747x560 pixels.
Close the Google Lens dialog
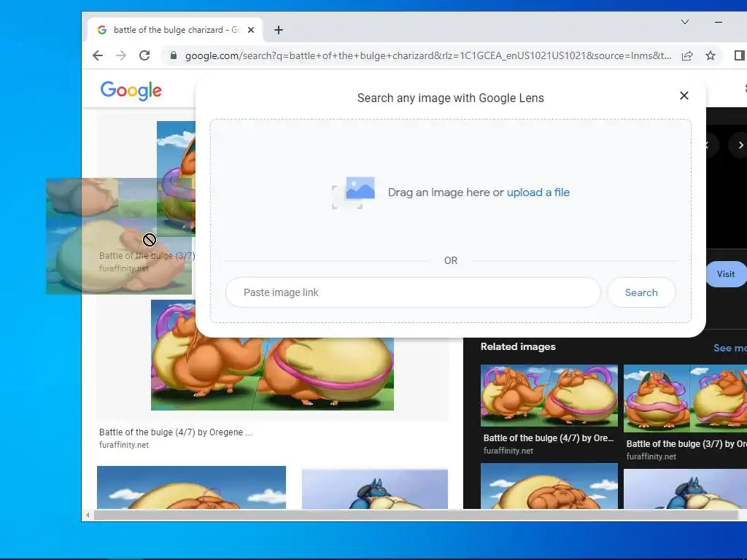tap(684, 96)
